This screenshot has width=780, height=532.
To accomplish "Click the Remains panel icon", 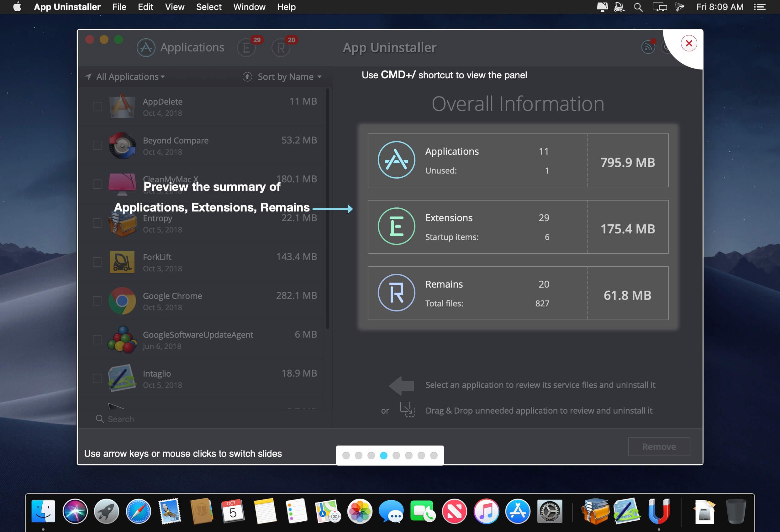I will click(x=281, y=47).
